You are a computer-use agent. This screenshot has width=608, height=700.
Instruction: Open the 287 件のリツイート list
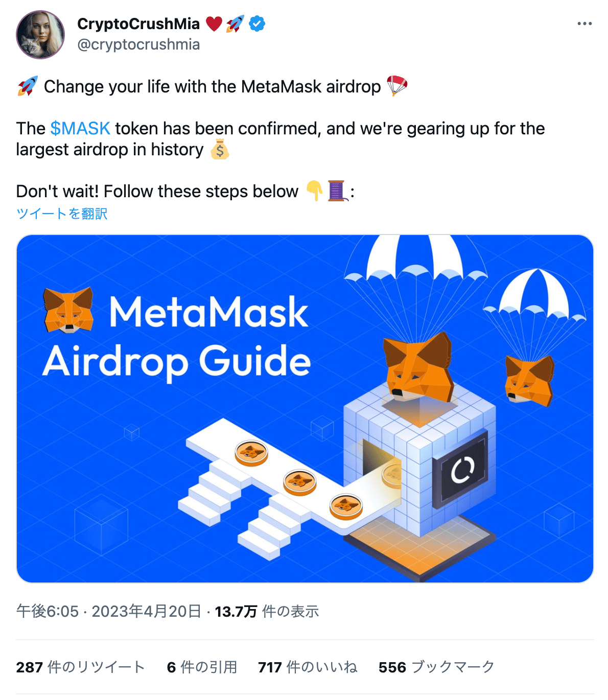(x=81, y=667)
